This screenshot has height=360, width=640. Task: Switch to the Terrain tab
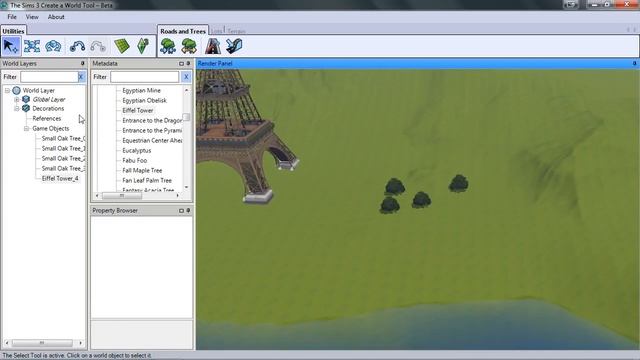236,31
